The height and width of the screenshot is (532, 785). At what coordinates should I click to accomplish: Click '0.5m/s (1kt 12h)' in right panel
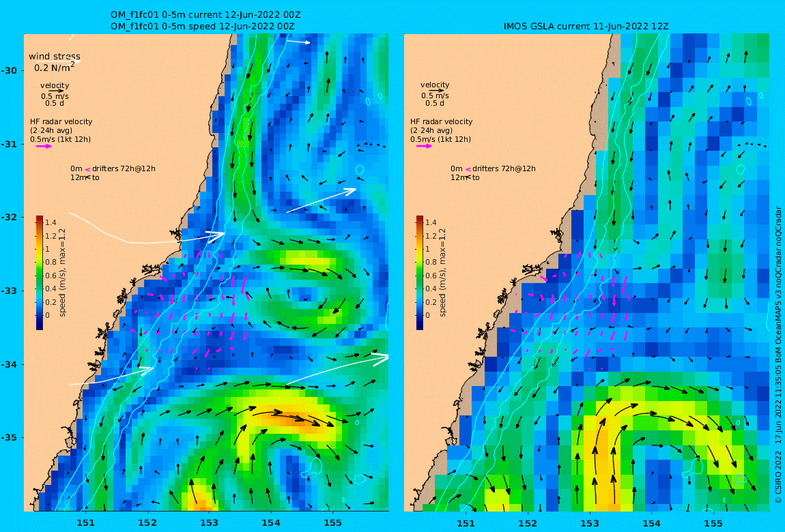coord(441,139)
